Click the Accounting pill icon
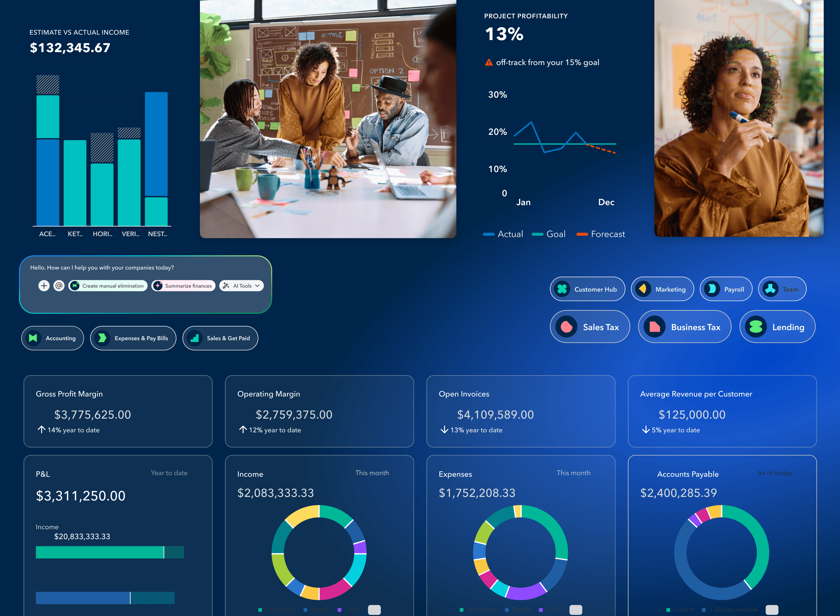The image size is (840, 616). coord(33,338)
